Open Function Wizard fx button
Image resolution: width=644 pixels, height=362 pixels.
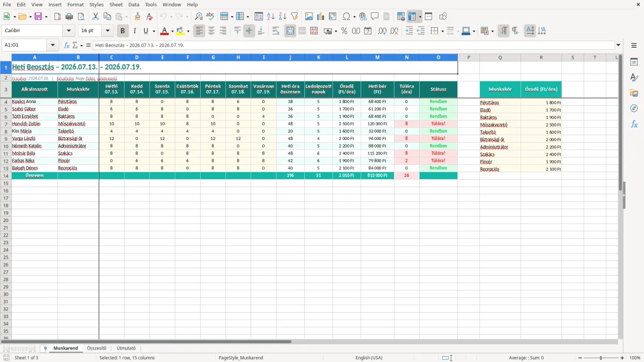click(67, 45)
